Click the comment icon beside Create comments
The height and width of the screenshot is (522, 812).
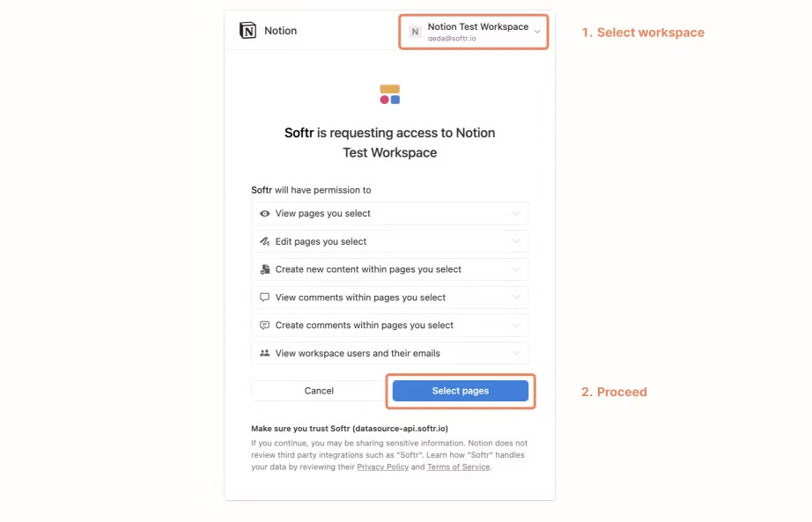click(x=264, y=325)
